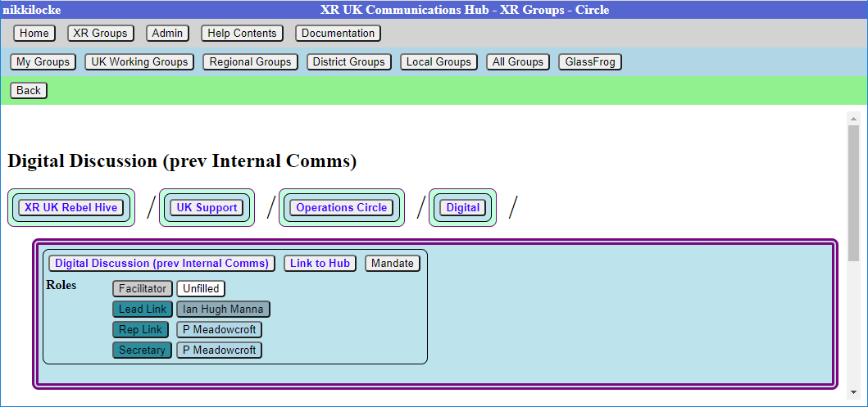Click the Roles label

(x=61, y=285)
